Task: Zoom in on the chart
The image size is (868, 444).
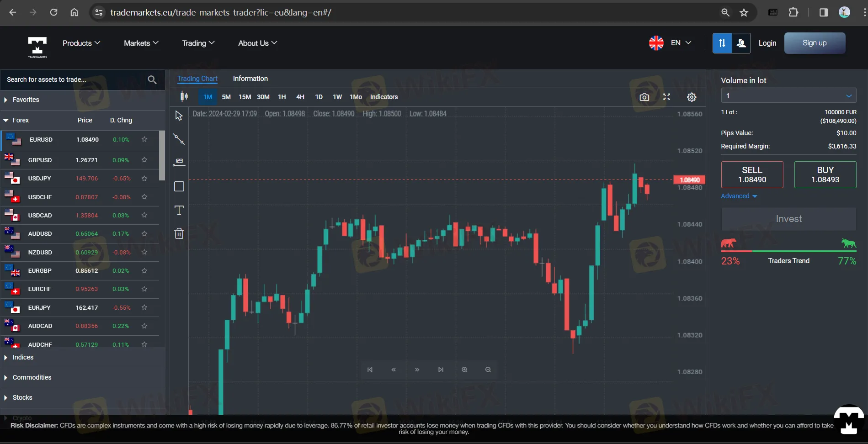Action: (x=464, y=370)
